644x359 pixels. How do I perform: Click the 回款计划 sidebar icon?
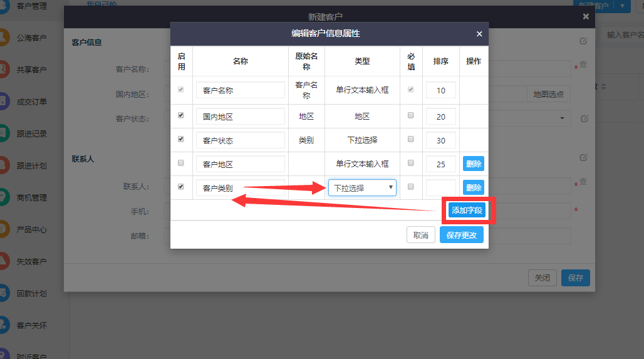point(3,293)
